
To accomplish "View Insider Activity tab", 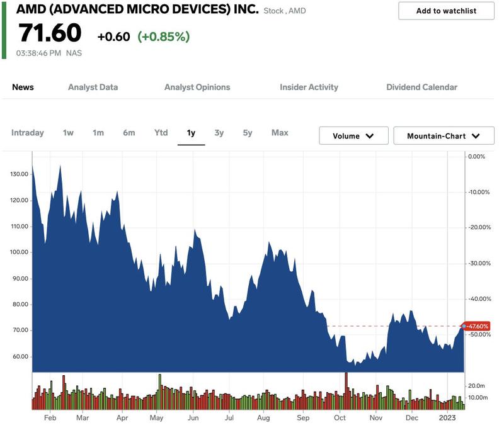I will tap(309, 87).
